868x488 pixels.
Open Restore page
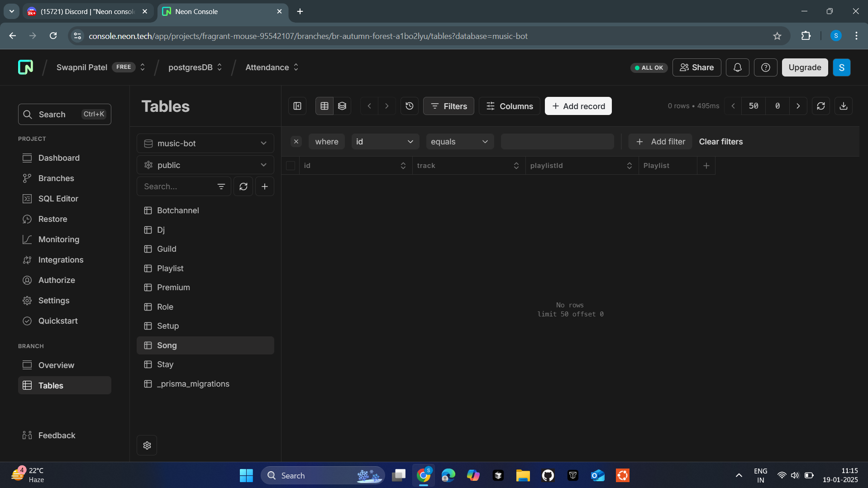65,219
